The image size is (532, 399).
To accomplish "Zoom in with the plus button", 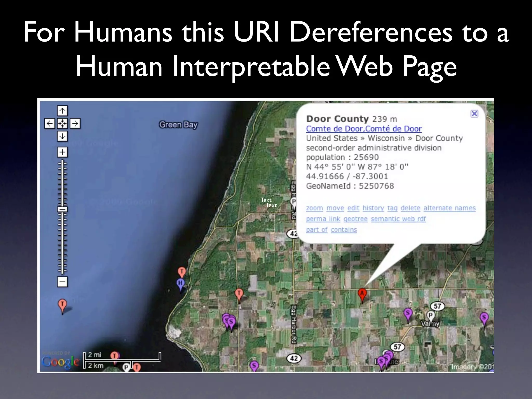I will [x=62, y=152].
